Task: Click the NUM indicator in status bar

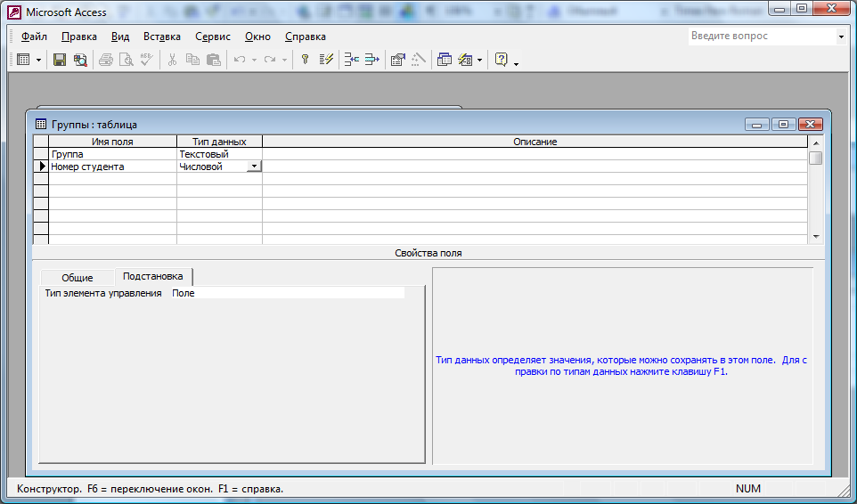Action: pos(747,489)
